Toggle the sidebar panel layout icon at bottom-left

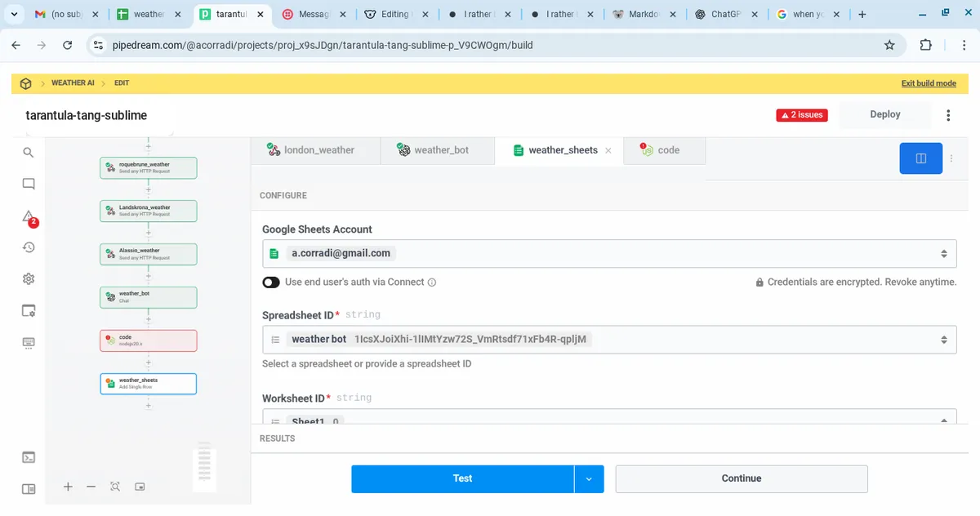[x=29, y=489]
